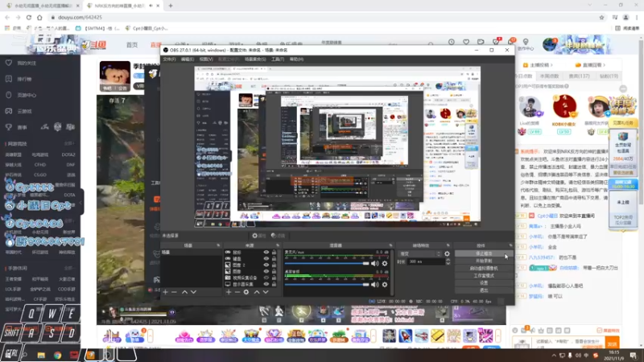
Task: Click heart icon for 我的关注 in Douyu sidebar
Action: pos(9,63)
